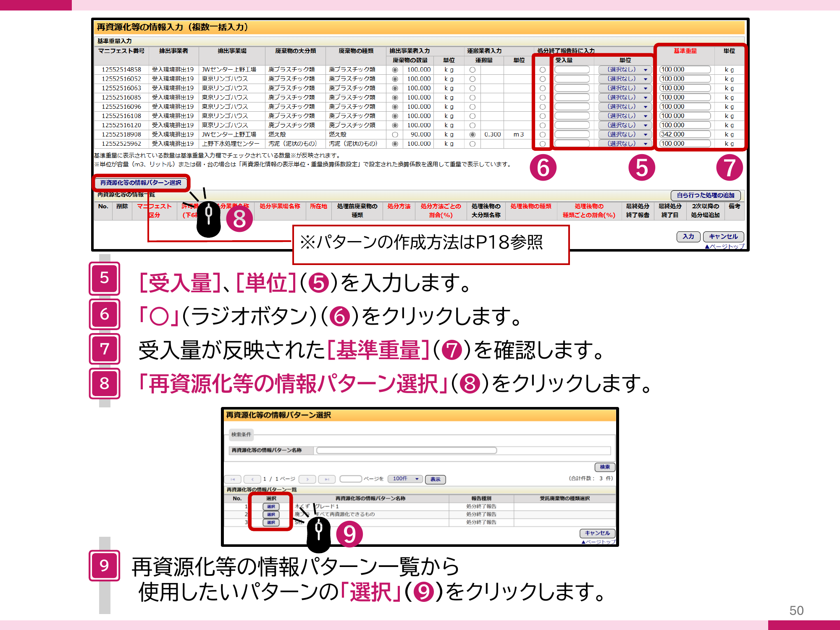
Task: Open 単位 dropdown for manifest 12552514858
Action: click(x=625, y=70)
